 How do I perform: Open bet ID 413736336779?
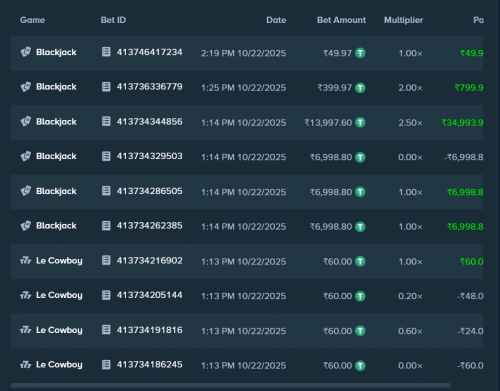[149, 87]
